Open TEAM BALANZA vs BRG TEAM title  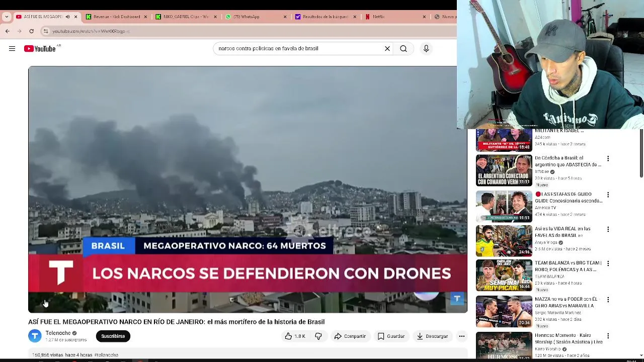[568, 266]
